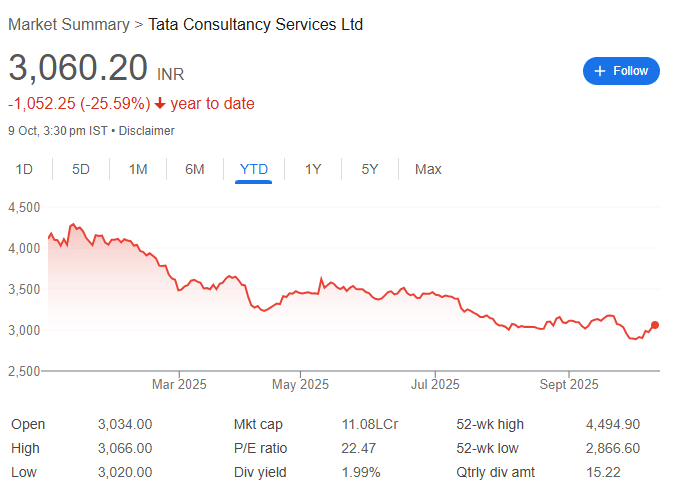The height and width of the screenshot is (486, 693).
Task: Click the red down arrow icon
Action: (160, 104)
